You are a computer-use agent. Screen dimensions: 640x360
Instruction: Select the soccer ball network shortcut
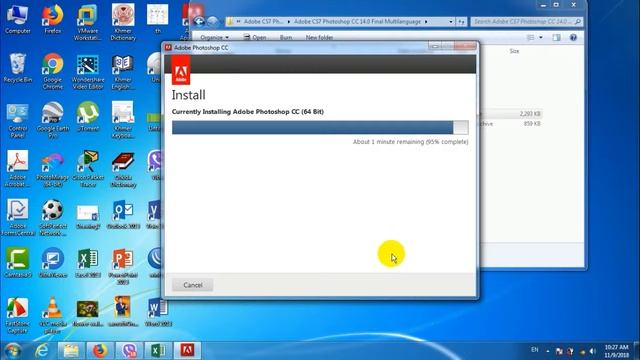(x=53, y=218)
